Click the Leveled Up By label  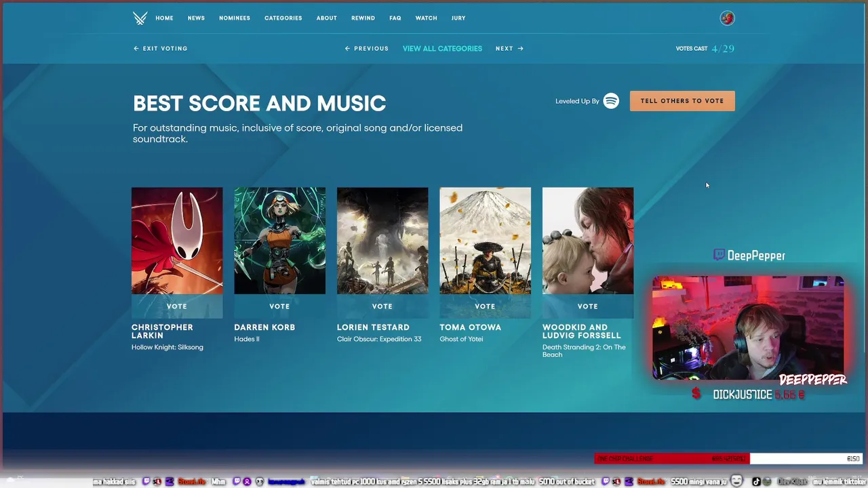[577, 101]
